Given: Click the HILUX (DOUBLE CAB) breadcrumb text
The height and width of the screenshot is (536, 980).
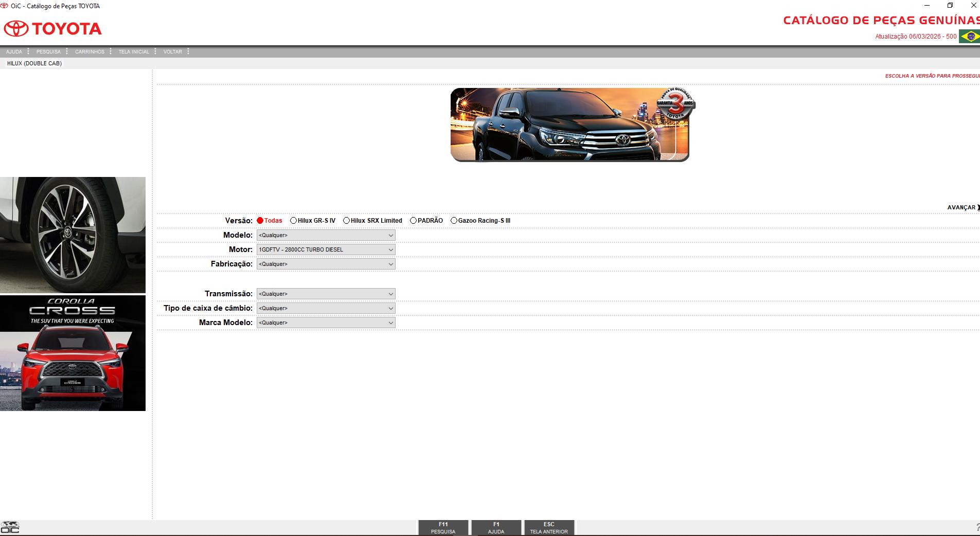Looking at the screenshot, I should [34, 63].
